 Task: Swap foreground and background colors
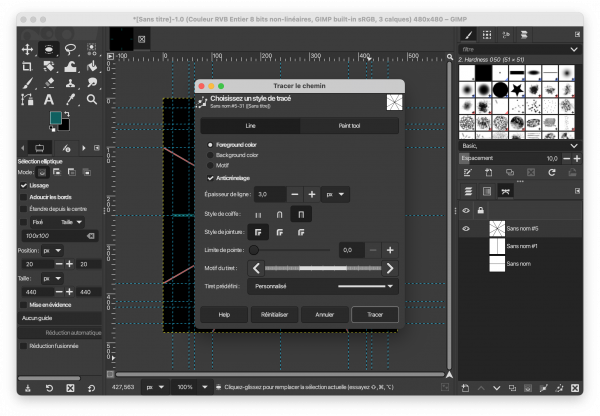click(x=67, y=114)
